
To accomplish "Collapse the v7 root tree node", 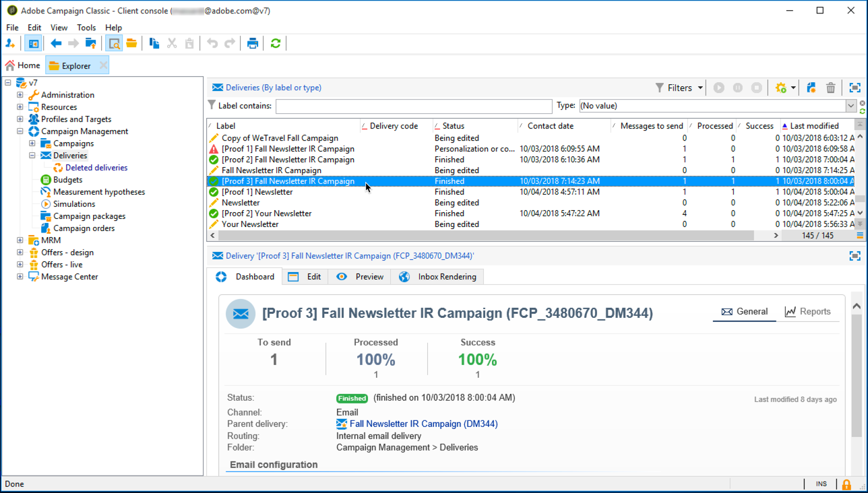I will point(8,83).
